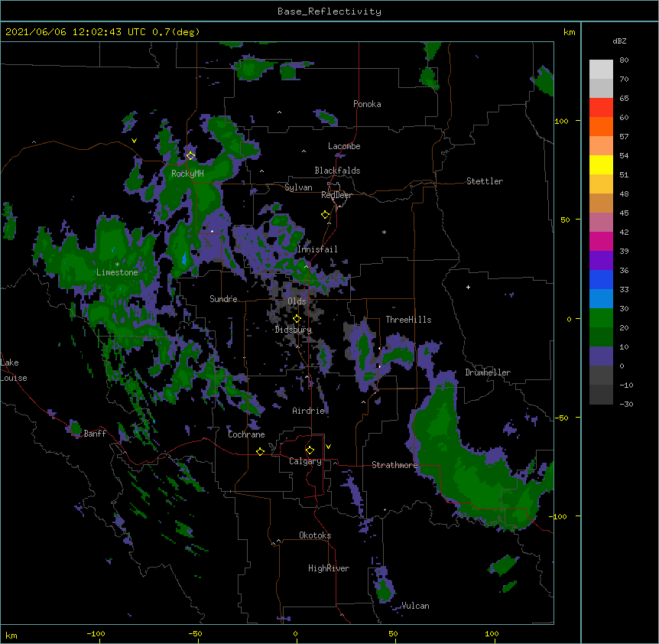
Task: Click the Limestone label
Action: point(117,272)
